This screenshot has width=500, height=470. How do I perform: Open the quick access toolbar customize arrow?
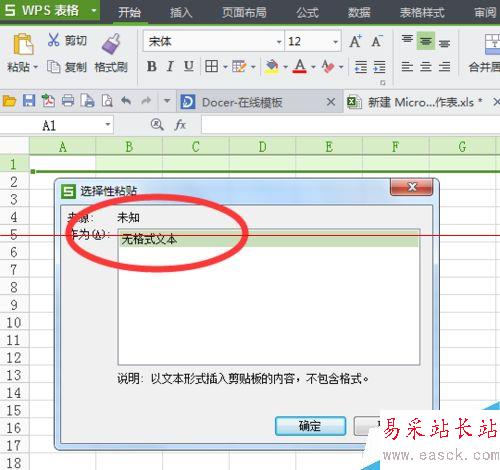click(167, 101)
